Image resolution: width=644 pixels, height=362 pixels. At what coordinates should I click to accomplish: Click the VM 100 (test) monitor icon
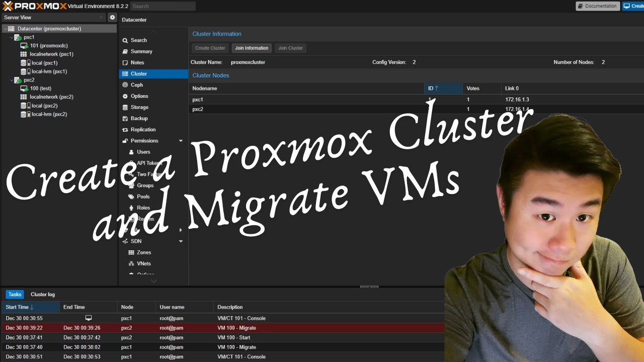(x=24, y=88)
